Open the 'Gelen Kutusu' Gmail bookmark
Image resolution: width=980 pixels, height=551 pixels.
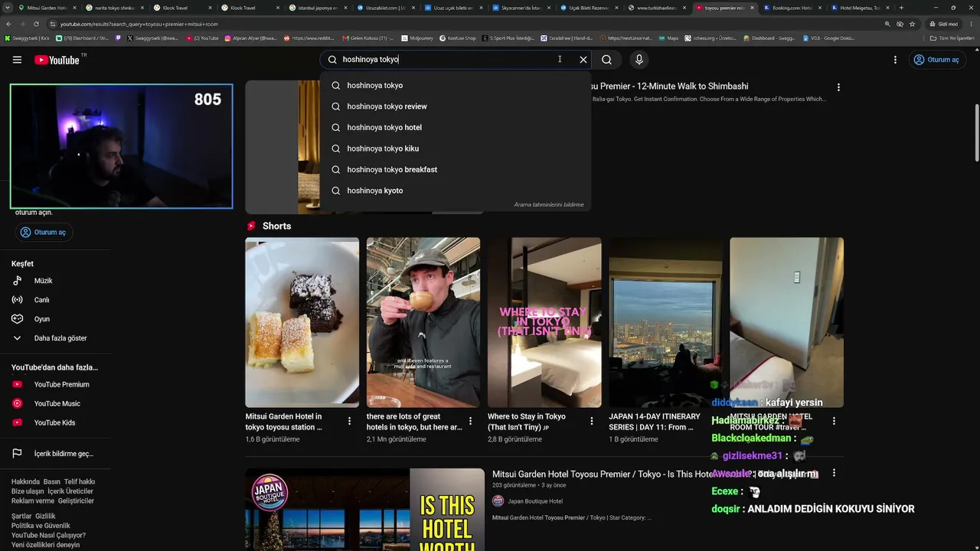point(367,37)
